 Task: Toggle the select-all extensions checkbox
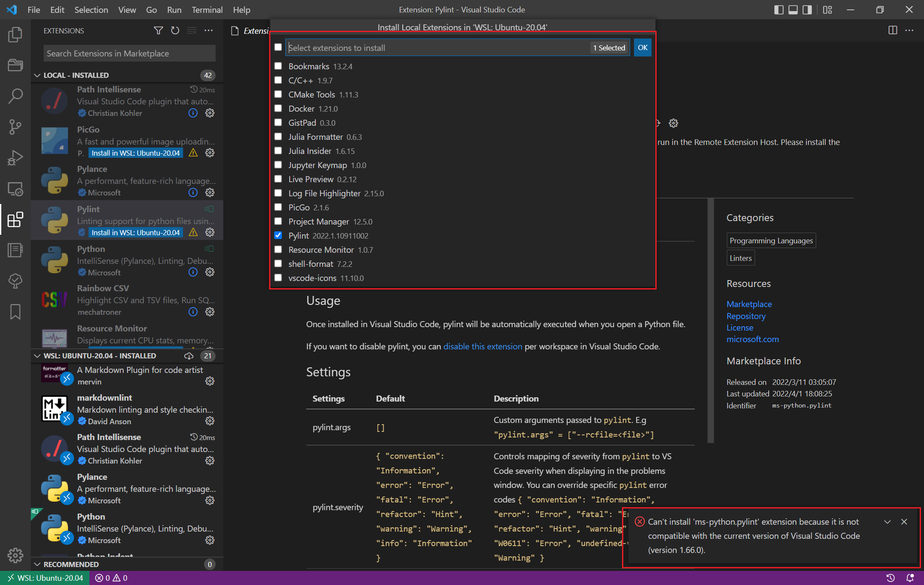pos(278,47)
